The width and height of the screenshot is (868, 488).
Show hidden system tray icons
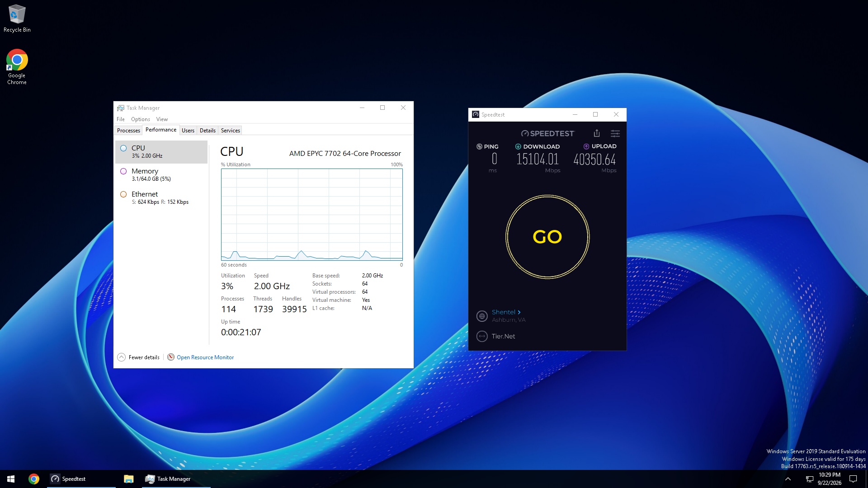click(788, 479)
